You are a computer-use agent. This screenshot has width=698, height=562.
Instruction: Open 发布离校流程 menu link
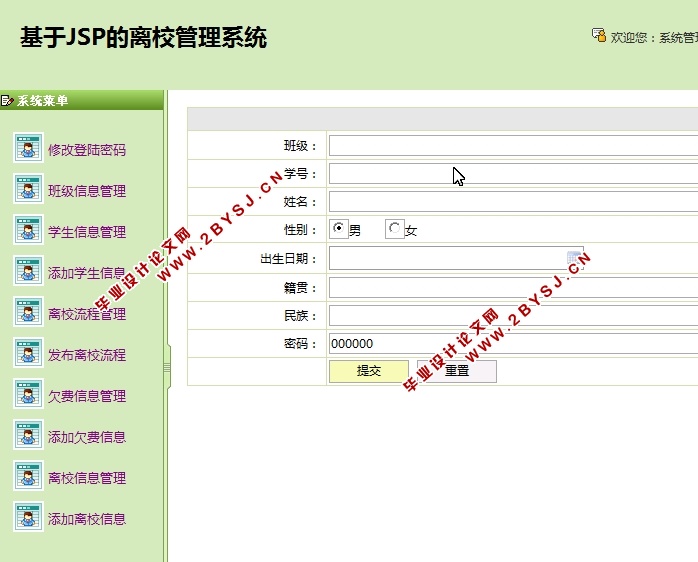point(87,355)
